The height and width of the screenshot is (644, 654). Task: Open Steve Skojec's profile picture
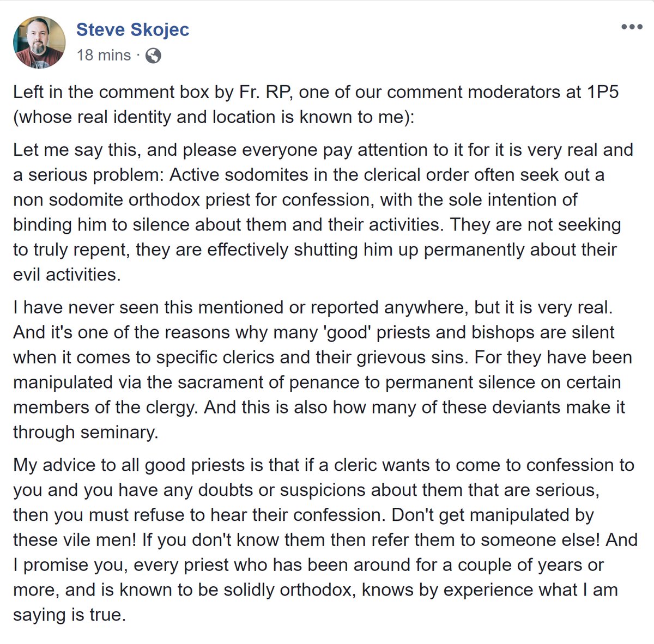(39, 42)
